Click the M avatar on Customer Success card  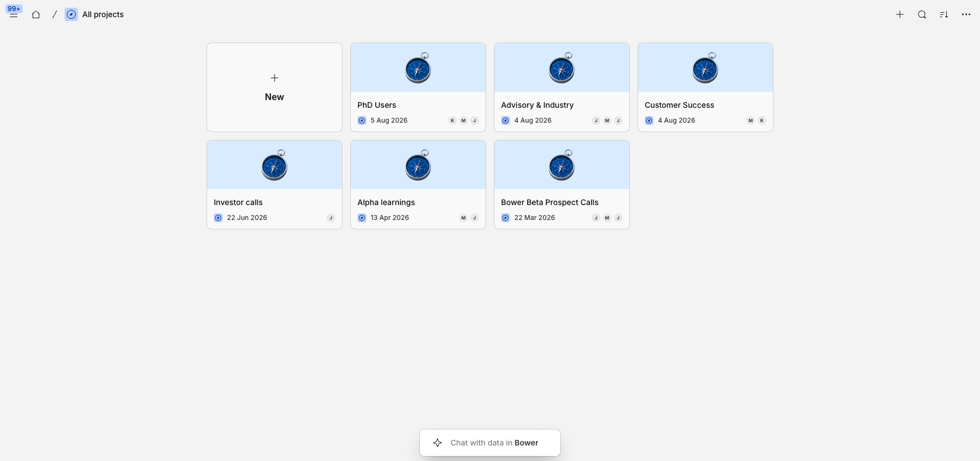click(x=751, y=121)
